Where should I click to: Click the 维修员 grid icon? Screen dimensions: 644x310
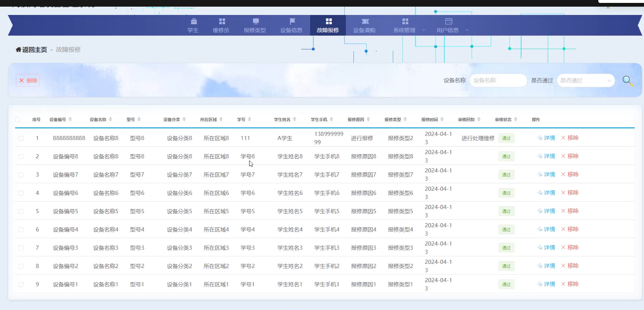(x=222, y=21)
